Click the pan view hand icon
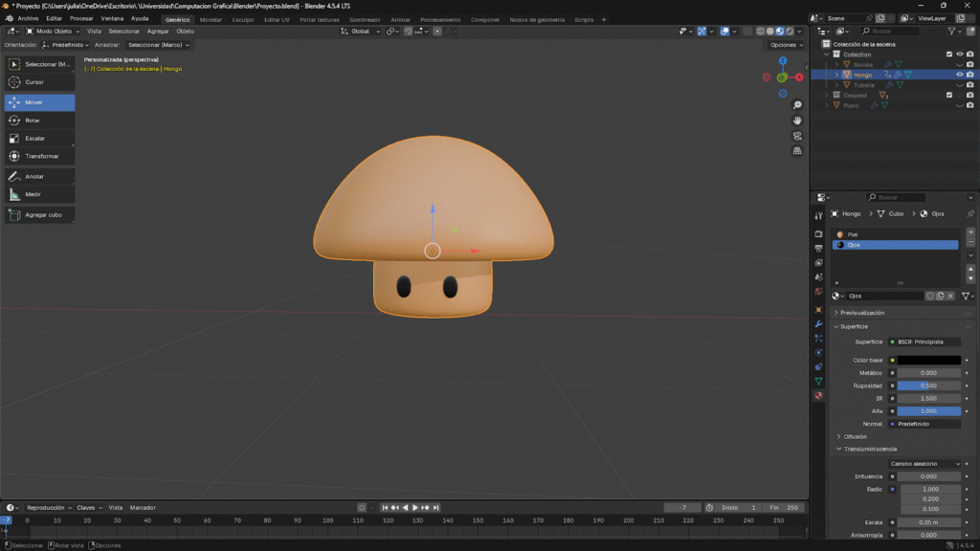The width and height of the screenshot is (980, 551). pyautogui.click(x=797, y=121)
